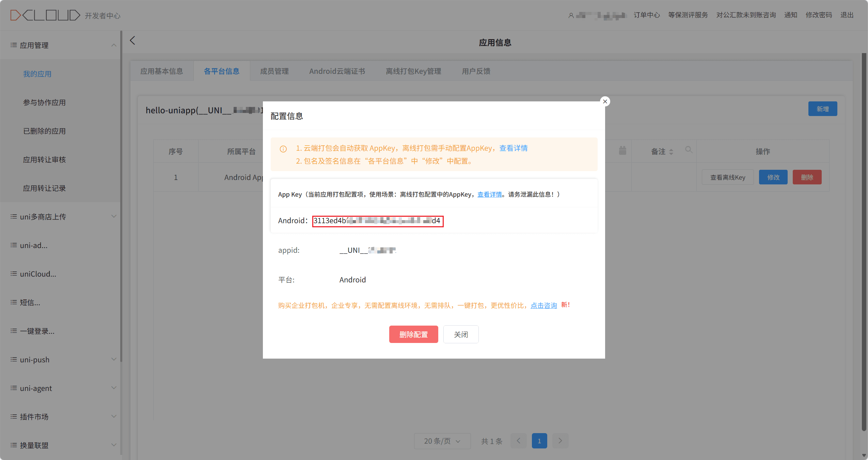Click the DCloud logo
The image size is (868, 460).
[45, 15]
